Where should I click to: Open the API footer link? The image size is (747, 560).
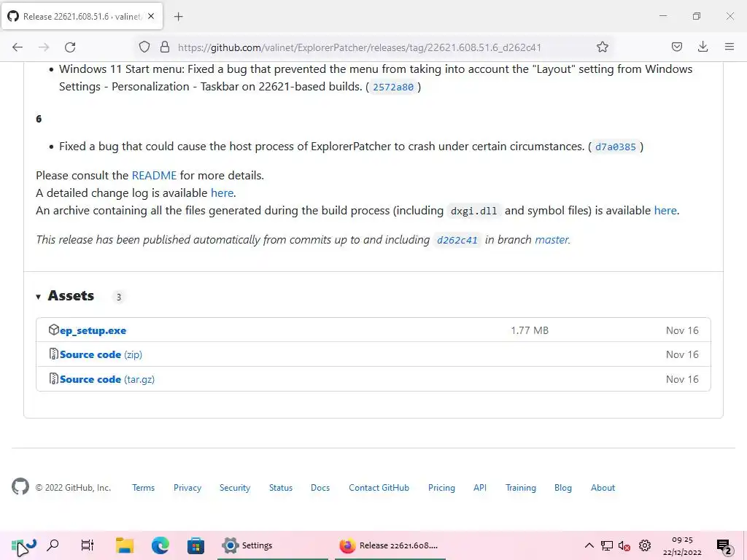[480, 488]
